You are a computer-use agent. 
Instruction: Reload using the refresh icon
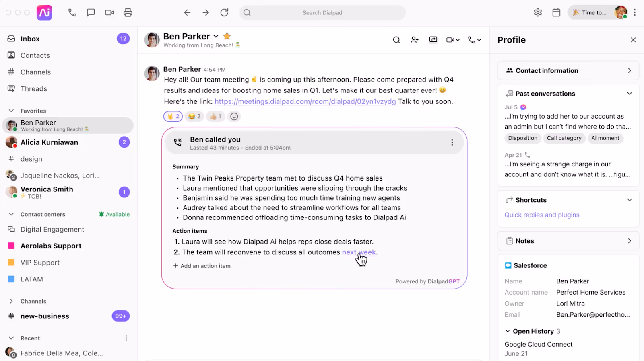pos(225,13)
